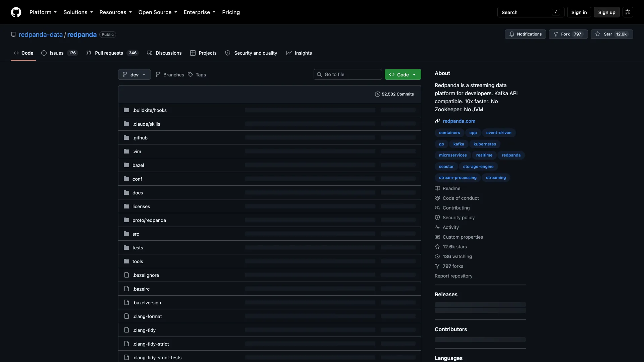Screen dimensions: 644x362
Task: Expand the Platform menu
Action: [43, 12]
